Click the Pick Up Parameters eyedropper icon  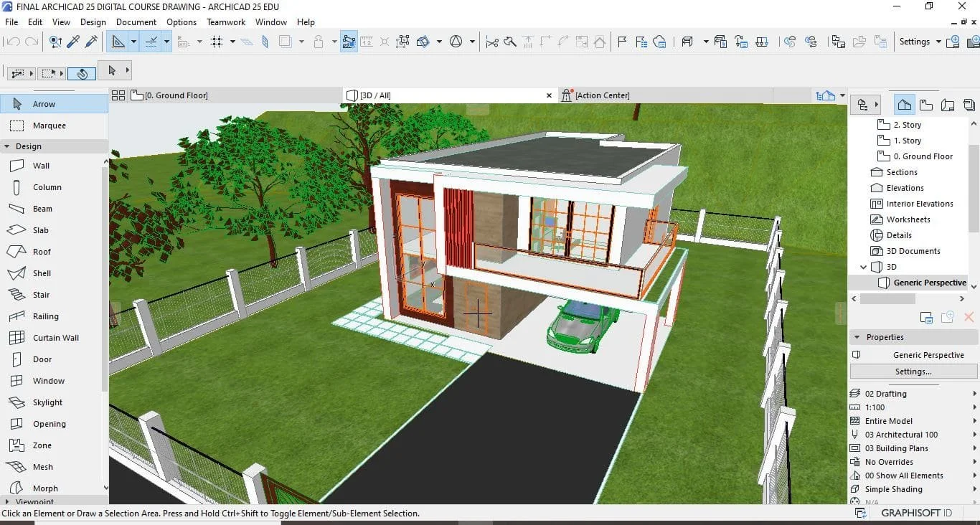[x=73, y=42]
